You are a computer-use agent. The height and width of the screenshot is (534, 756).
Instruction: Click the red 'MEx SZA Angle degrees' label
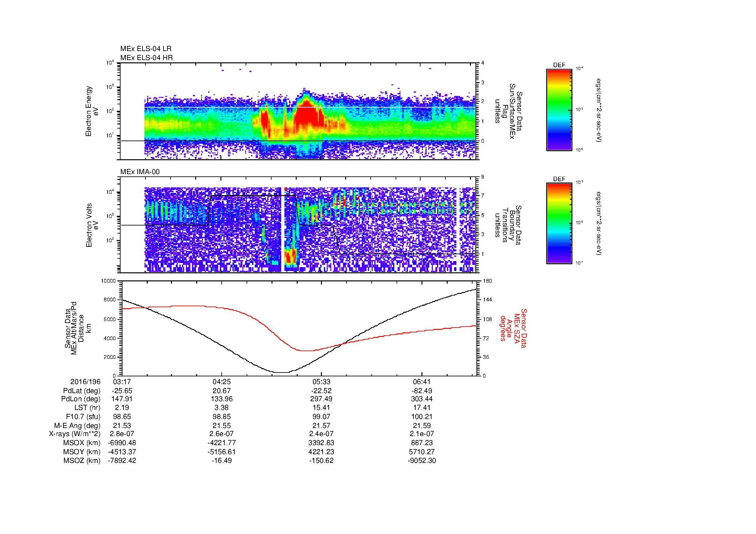click(x=513, y=328)
